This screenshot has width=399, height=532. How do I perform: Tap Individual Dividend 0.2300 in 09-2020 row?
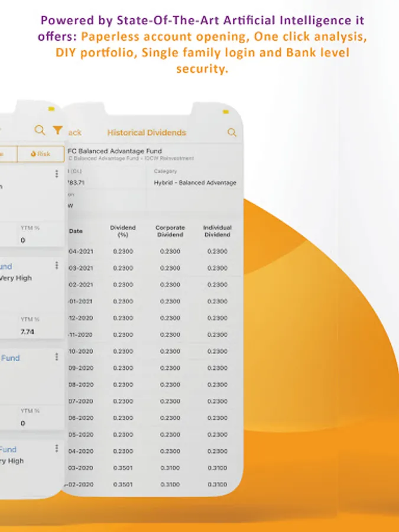click(x=217, y=368)
